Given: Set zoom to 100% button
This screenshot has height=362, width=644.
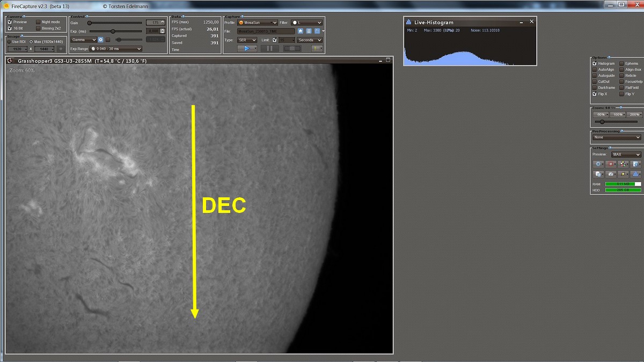Looking at the screenshot, I should [x=618, y=115].
